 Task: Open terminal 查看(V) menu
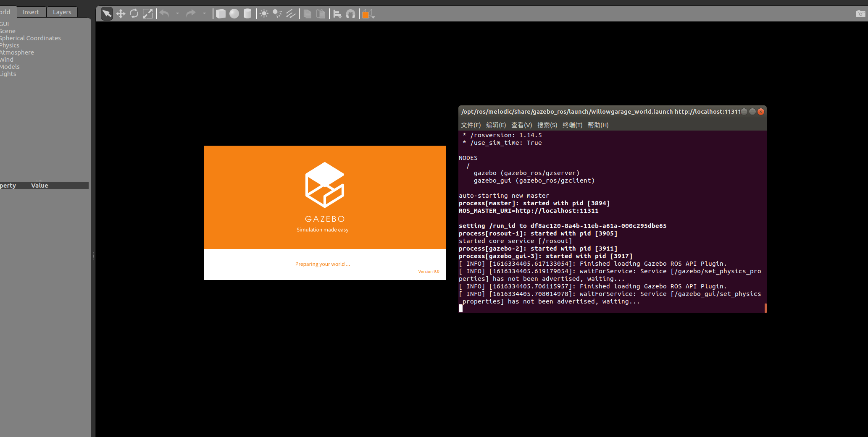[x=521, y=125]
